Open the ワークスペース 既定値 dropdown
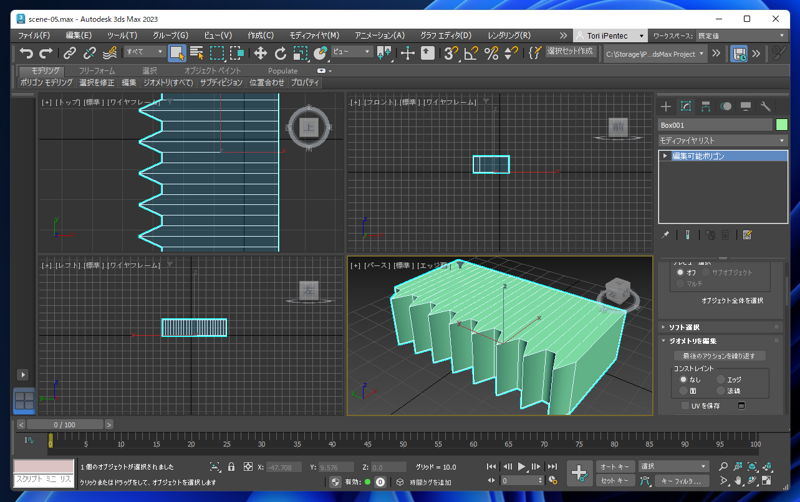Image resolution: width=800 pixels, height=502 pixels. point(741,36)
